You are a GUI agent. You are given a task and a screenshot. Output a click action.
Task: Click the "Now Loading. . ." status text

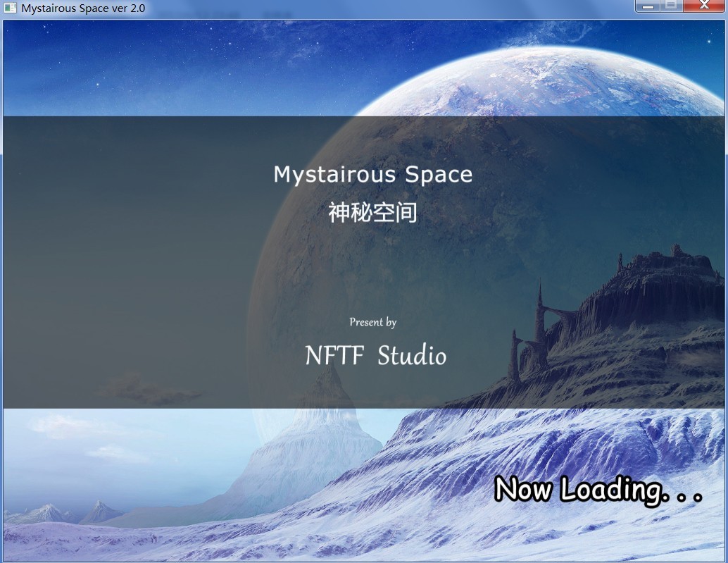(x=598, y=490)
